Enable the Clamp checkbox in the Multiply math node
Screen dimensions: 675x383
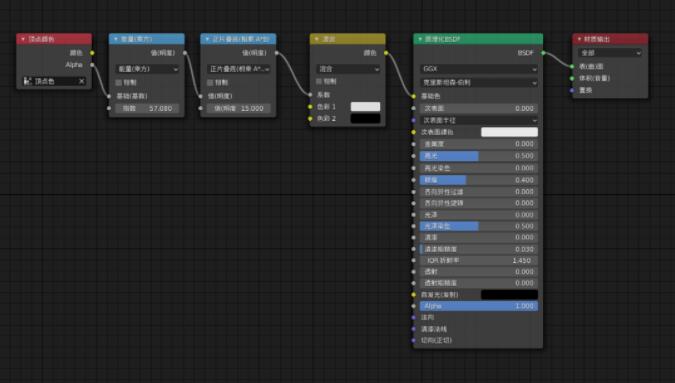pos(210,82)
